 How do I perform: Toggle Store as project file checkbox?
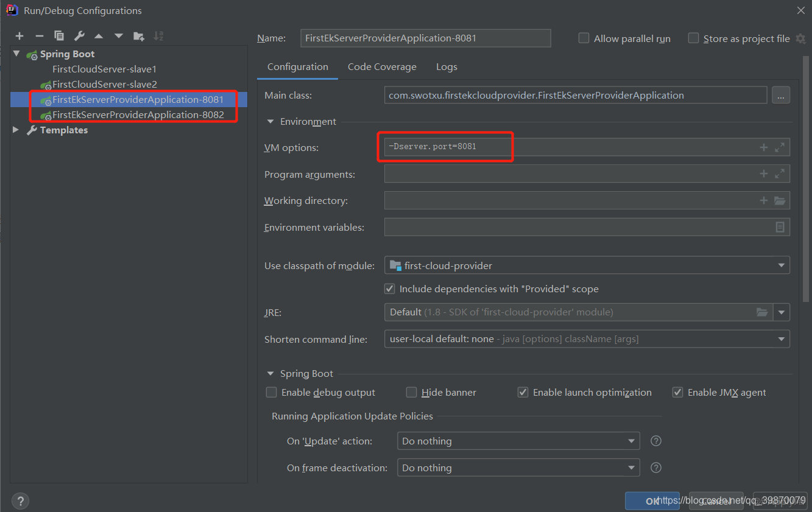(693, 38)
